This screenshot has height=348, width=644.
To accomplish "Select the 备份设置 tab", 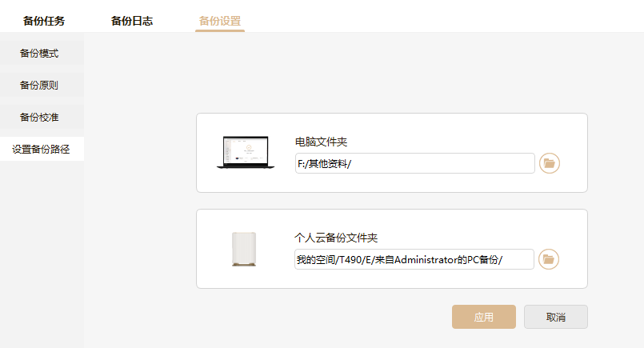I will (220, 21).
